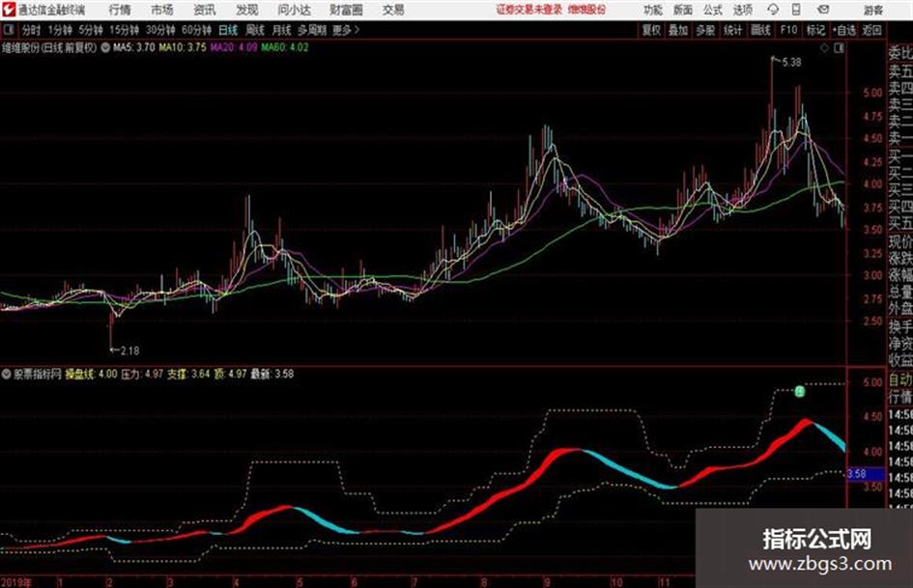Click the green marker on the pressure line
913x588 pixels.
pyautogui.click(x=800, y=391)
